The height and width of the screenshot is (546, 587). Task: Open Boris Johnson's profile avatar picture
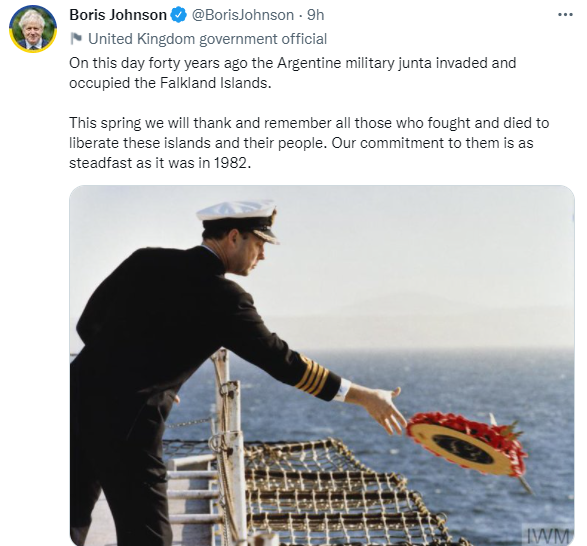click(x=33, y=29)
